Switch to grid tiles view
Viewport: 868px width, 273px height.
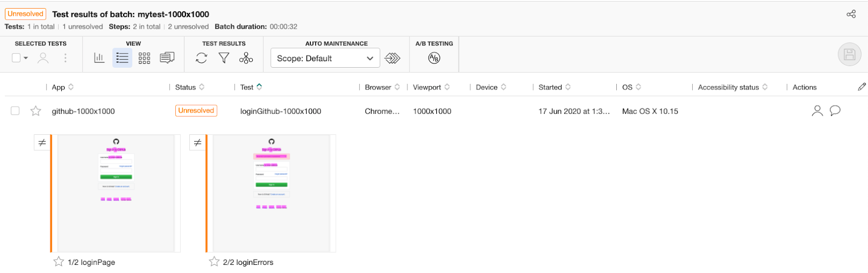(144, 58)
